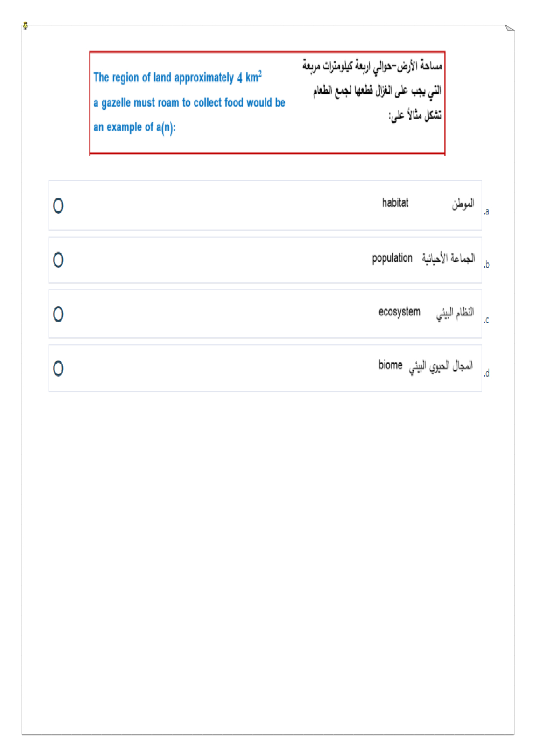Viewport: 535px width, 756px height.
Task: Click the "biome" answer text
Action: (x=390, y=365)
